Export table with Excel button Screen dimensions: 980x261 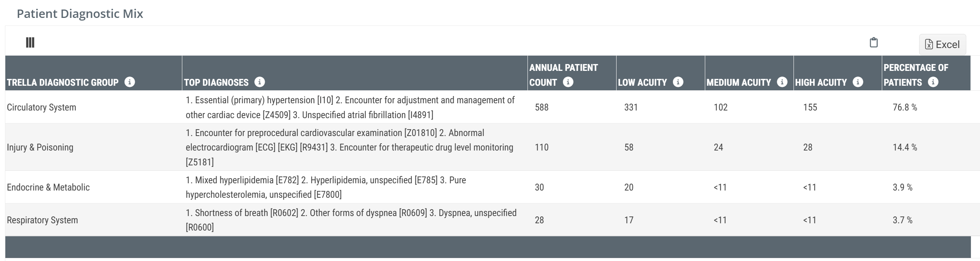pos(942,45)
